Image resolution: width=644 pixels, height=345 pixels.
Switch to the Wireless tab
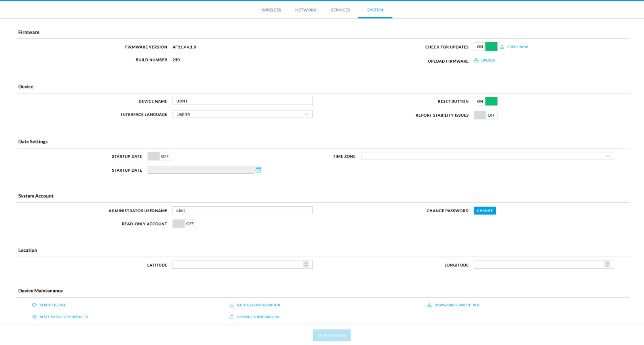(271, 10)
